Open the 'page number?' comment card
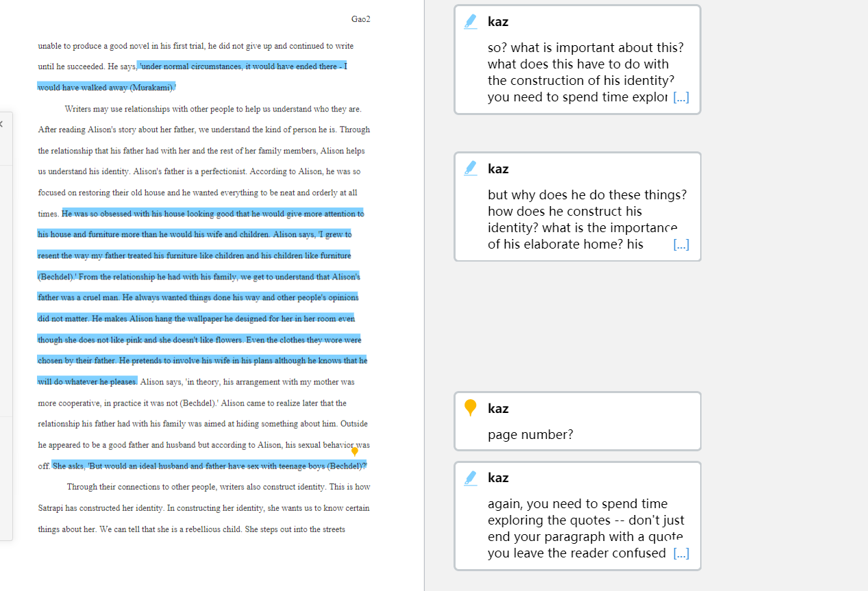The image size is (868, 591). coord(578,421)
